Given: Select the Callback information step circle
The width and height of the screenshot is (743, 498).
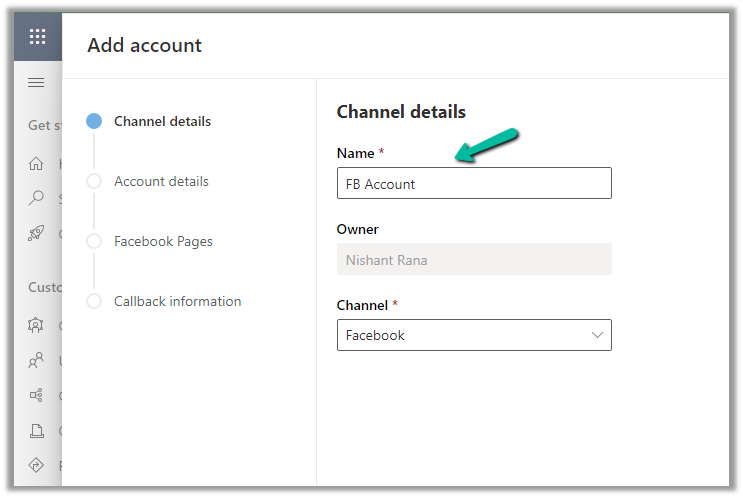Looking at the screenshot, I should coord(94,301).
